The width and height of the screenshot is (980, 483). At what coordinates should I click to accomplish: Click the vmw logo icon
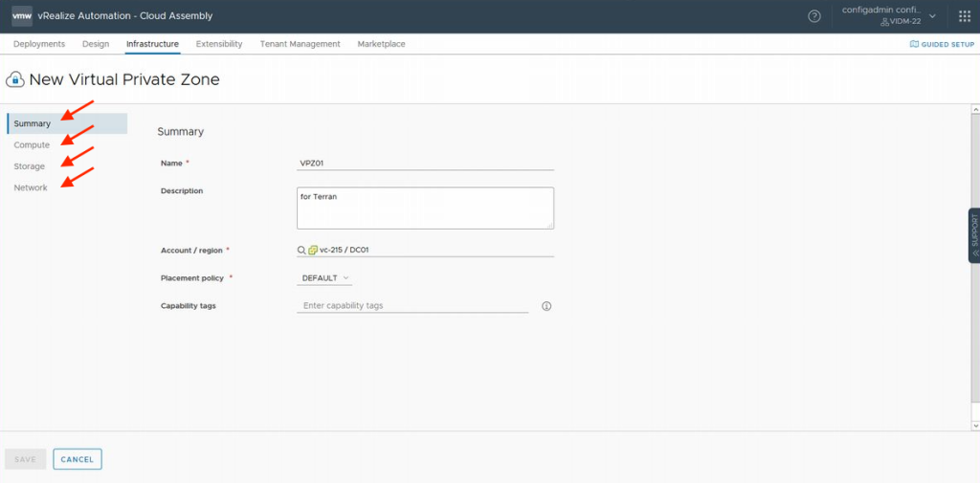point(22,15)
